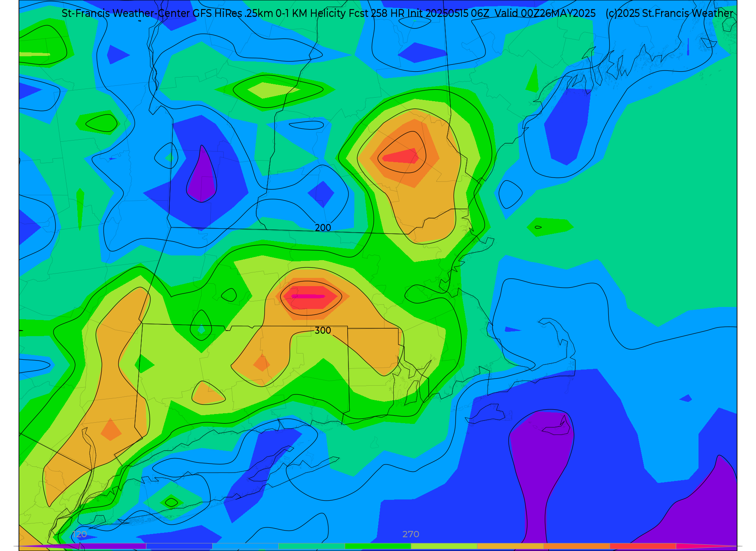Click the 'St-Francis Weather-Center' title text

coord(126,13)
